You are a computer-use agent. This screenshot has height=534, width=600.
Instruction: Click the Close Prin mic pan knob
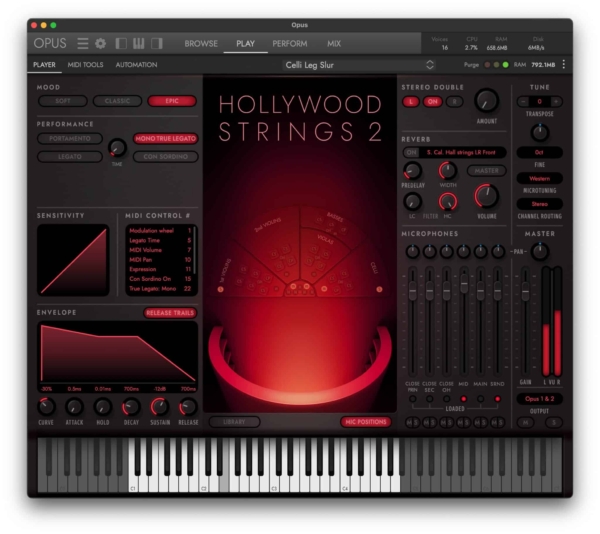[x=412, y=251]
